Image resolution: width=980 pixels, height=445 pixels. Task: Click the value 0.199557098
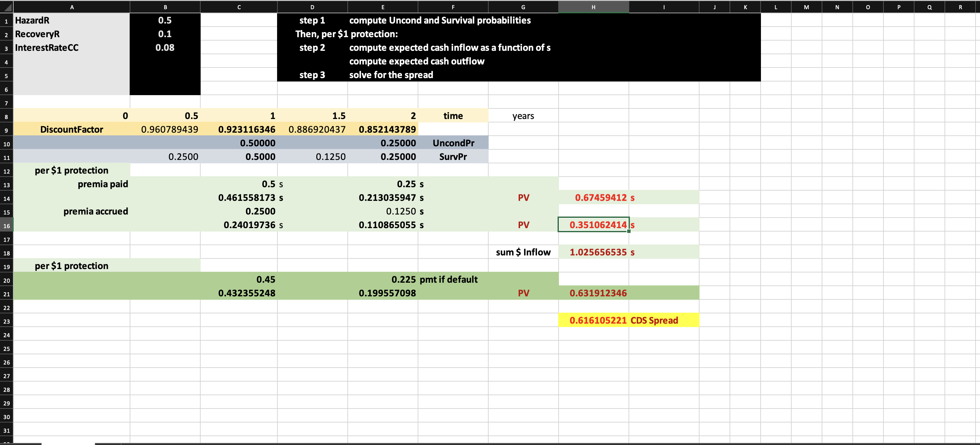point(382,293)
